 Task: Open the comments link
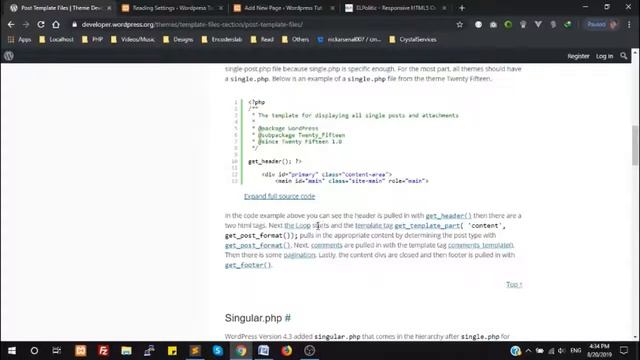(x=327, y=245)
